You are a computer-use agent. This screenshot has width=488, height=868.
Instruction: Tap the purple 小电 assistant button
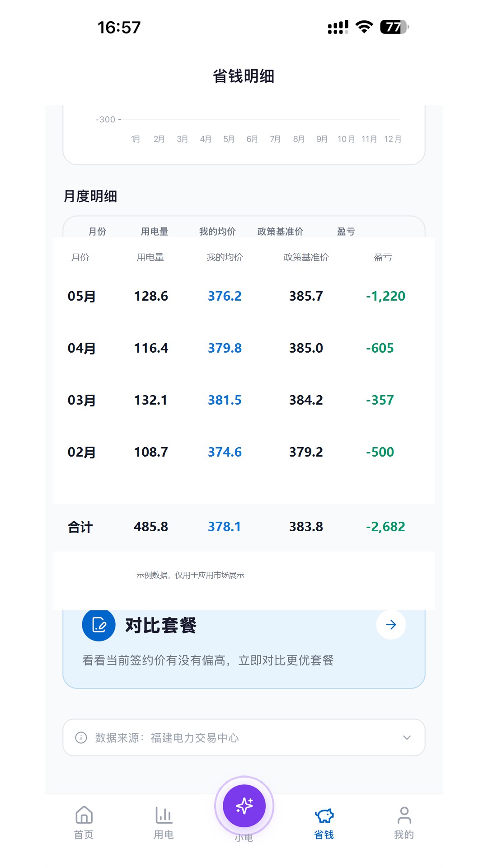(x=244, y=806)
